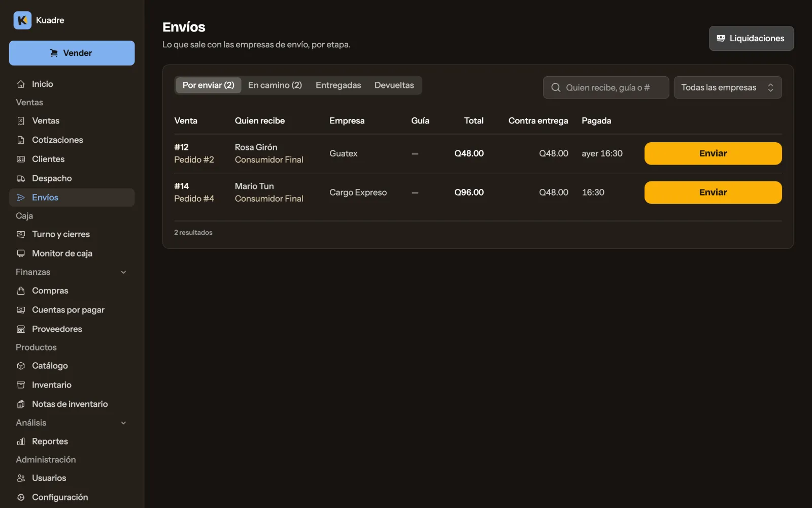Click Pedido #2 label
Image resolution: width=812 pixels, height=508 pixels.
(x=194, y=160)
